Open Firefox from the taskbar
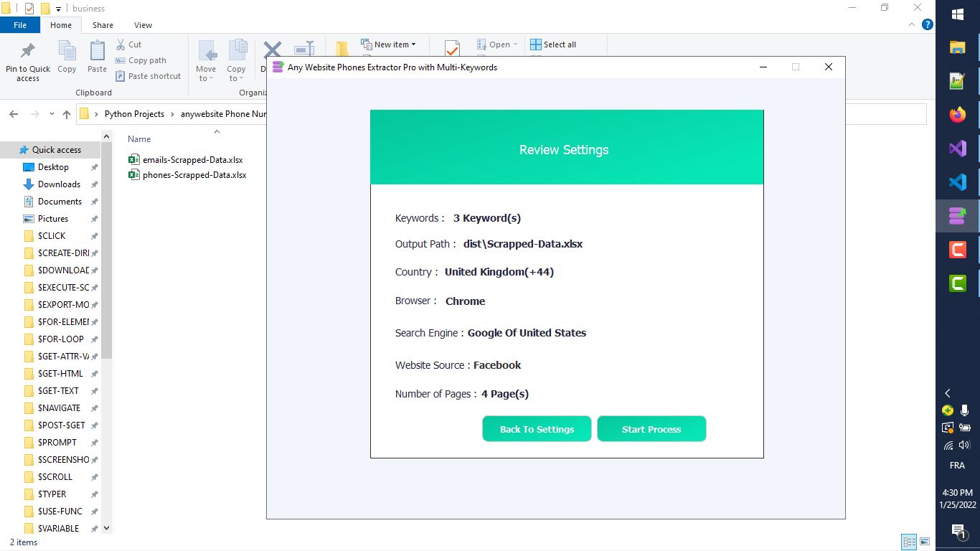 click(x=958, y=115)
